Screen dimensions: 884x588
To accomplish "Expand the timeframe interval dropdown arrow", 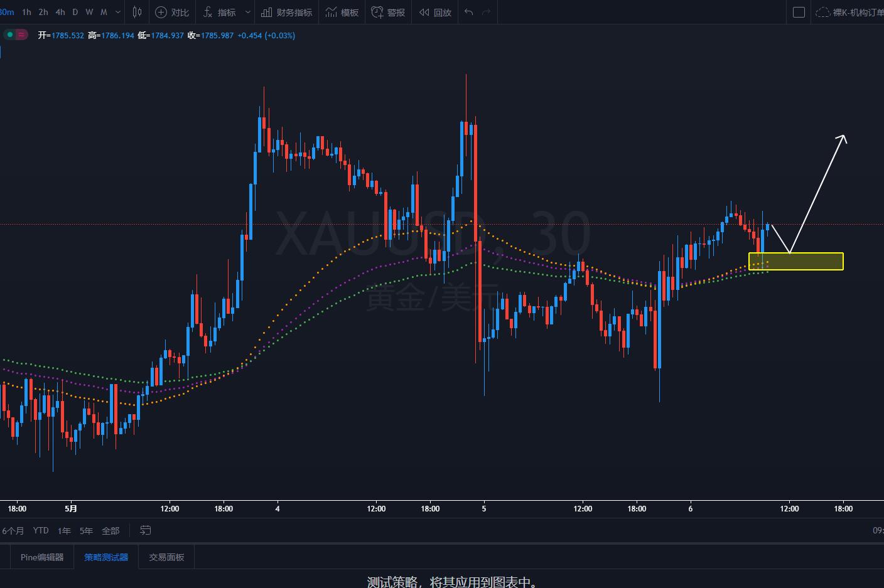I will pos(118,12).
